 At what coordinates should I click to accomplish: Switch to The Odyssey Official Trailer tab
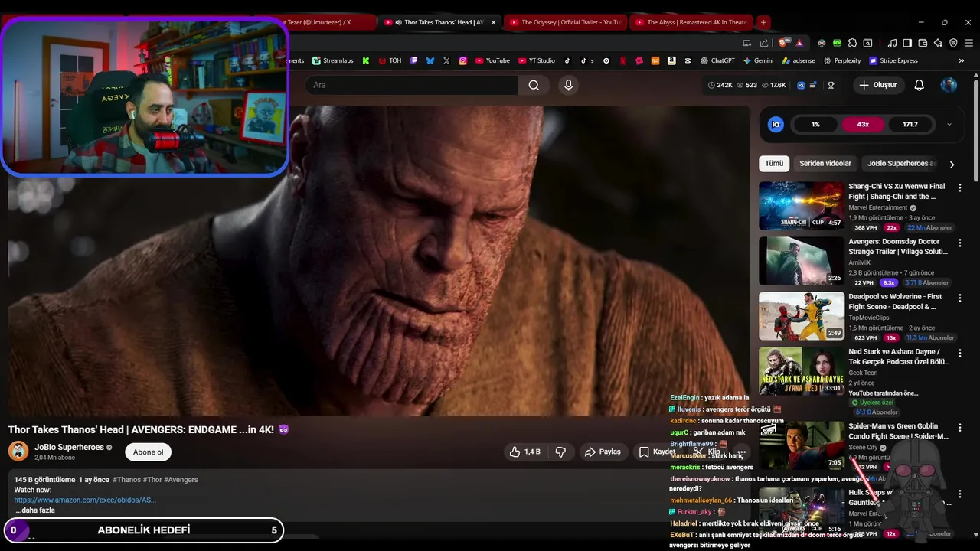click(x=565, y=22)
